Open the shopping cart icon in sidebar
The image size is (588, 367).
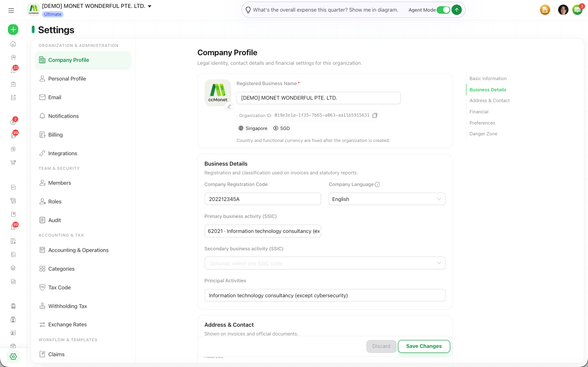point(13,163)
